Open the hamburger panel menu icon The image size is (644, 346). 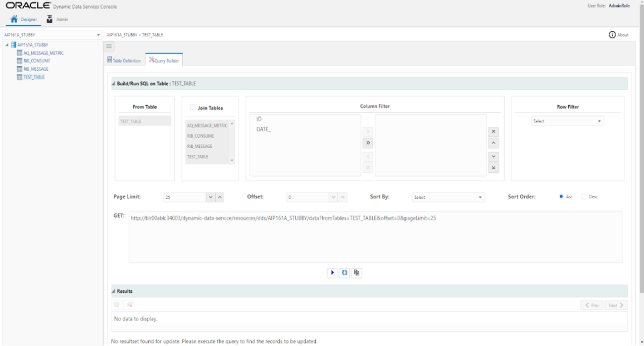click(109, 46)
